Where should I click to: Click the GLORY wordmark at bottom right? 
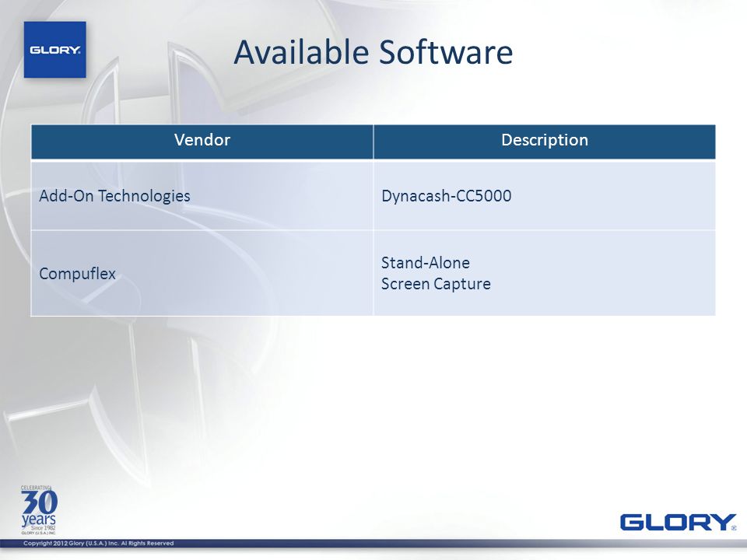tap(678, 523)
